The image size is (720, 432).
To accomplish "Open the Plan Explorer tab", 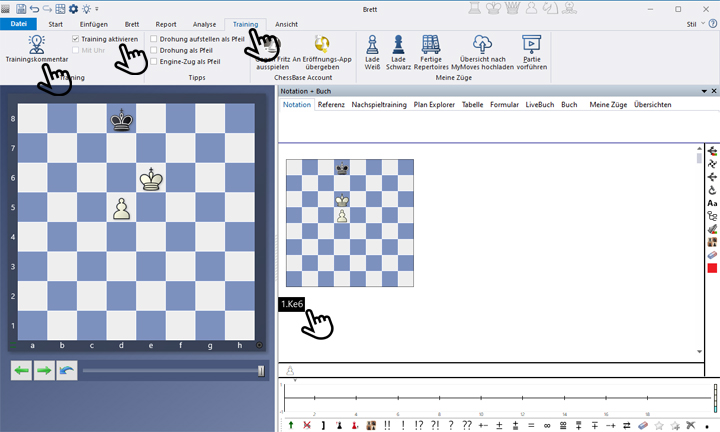I will (x=434, y=104).
